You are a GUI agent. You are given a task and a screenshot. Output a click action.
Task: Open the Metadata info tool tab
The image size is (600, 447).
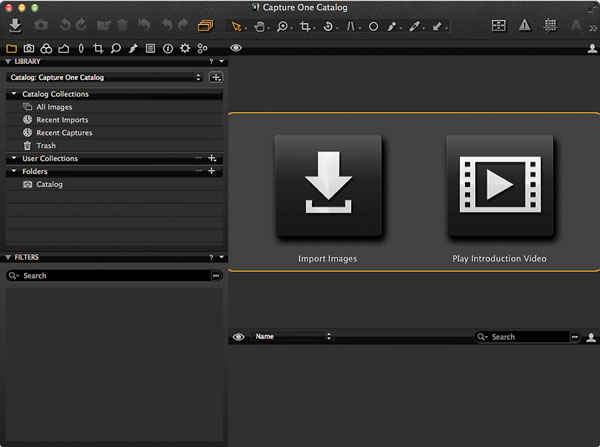pyautogui.click(x=168, y=49)
